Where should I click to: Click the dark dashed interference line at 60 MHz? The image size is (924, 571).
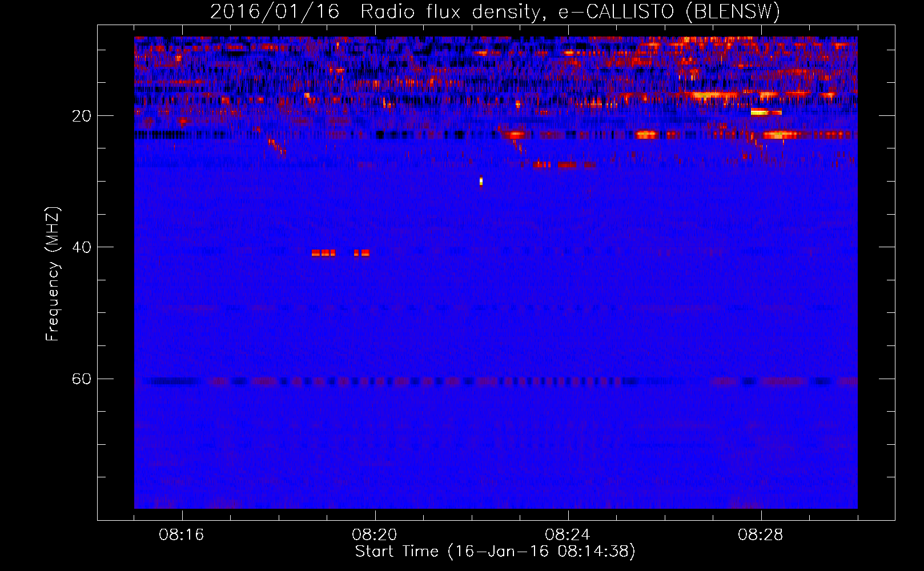(x=496, y=381)
